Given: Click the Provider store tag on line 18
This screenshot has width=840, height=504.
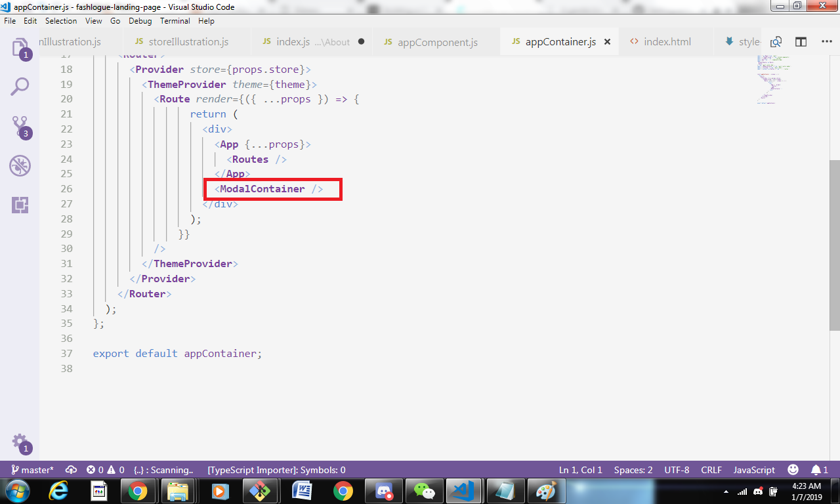Looking at the screenshot, I should click(220, 69).
